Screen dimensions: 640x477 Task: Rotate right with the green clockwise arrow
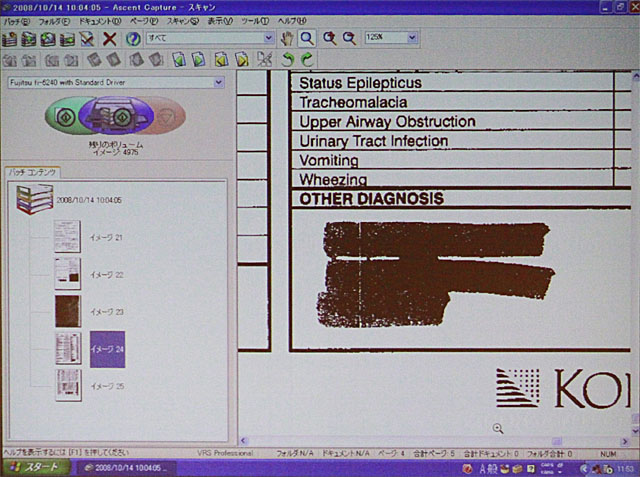coord(307,60)
